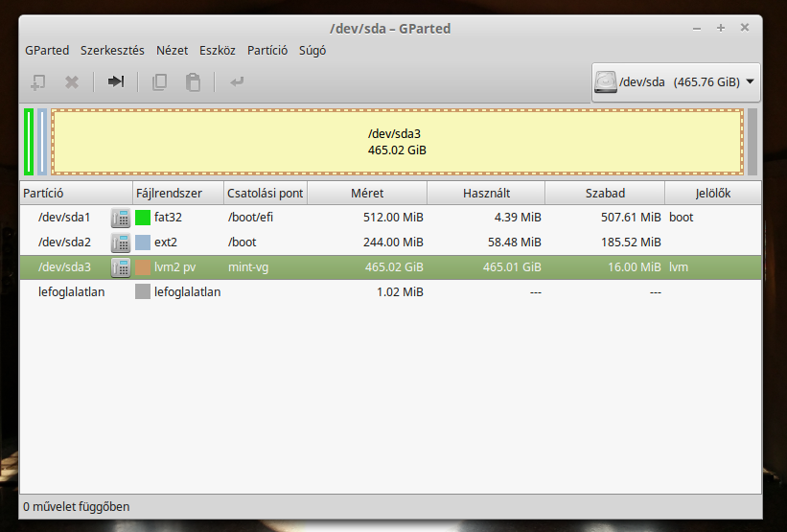The height and width of the screenshot is (532, 787).
Task: Click the boot flag on sda1
Action: pyautogui.click(x=682, y=218)
